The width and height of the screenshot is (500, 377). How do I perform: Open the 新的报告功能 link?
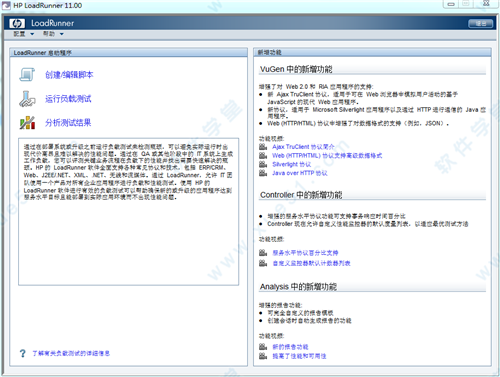pyautogui.click(x=290, y=347)
